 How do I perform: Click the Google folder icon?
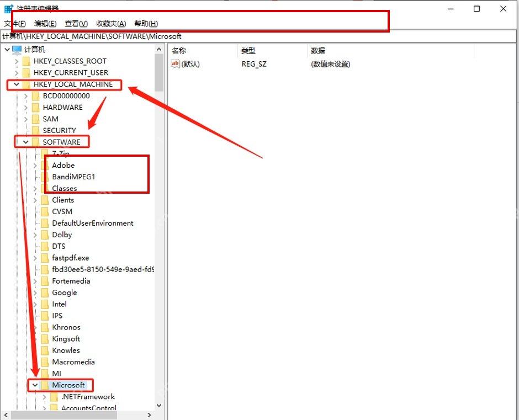(x=45, y=293)
